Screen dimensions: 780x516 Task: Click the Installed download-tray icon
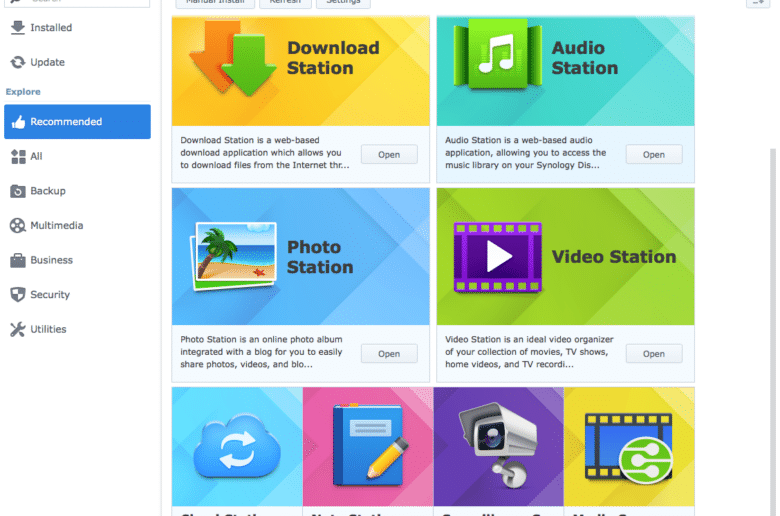[x=18, y=27]
